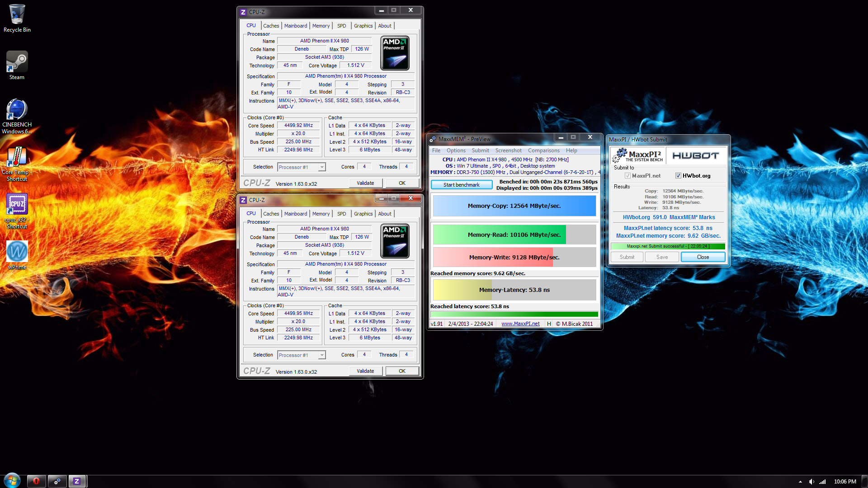The image size is (868, 488).
Task: Click HWbot.org 591.0 MaxxMEM² Marks text
Action: (x=669, y=217)
